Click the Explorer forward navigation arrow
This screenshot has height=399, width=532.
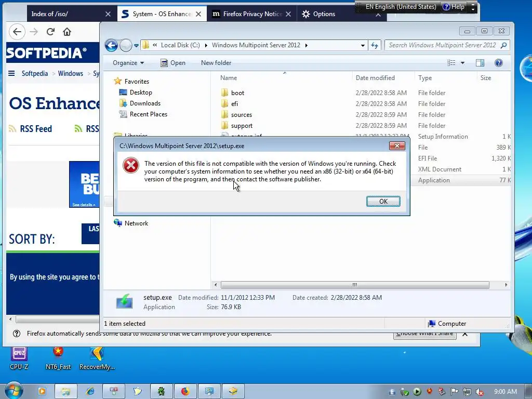(x=126, y=45)
